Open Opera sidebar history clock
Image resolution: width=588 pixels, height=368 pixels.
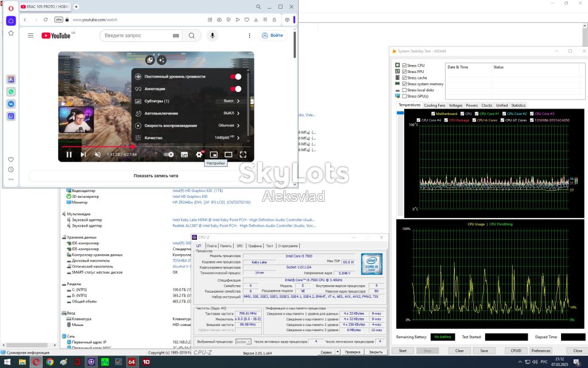(x=11, y=170)
